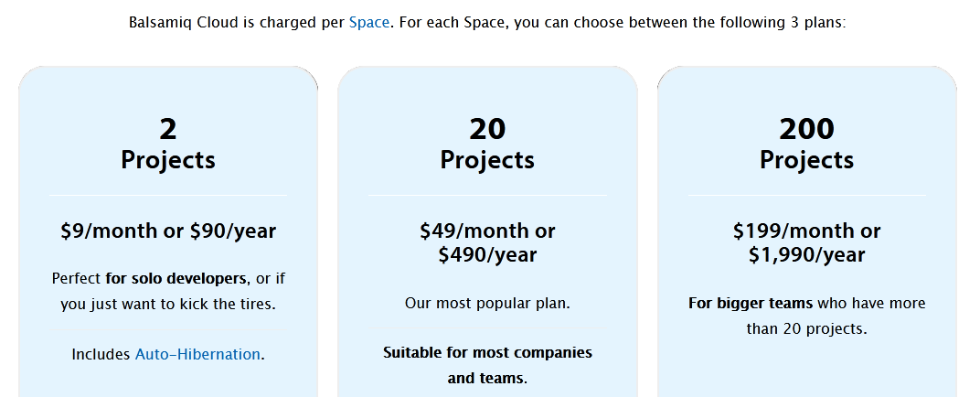Click the $199/month or $1,990/year price

pos(807,242)
